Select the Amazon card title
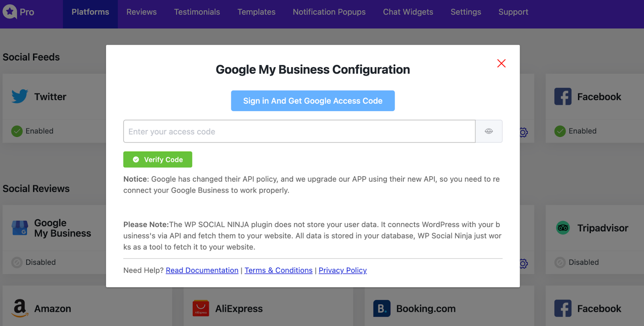Screen dimensions: 644x326 [53, 309]
